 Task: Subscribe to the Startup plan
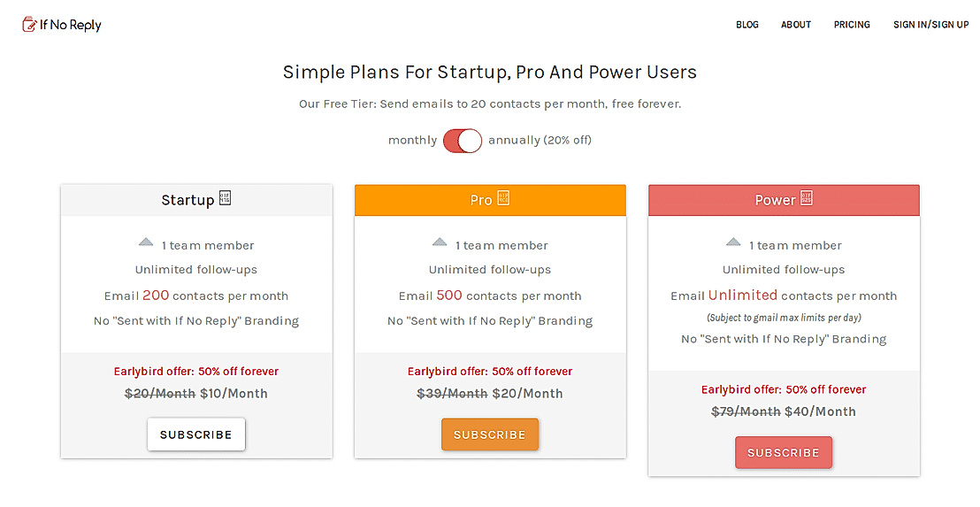pyautogui.click(x=196, y=434)
